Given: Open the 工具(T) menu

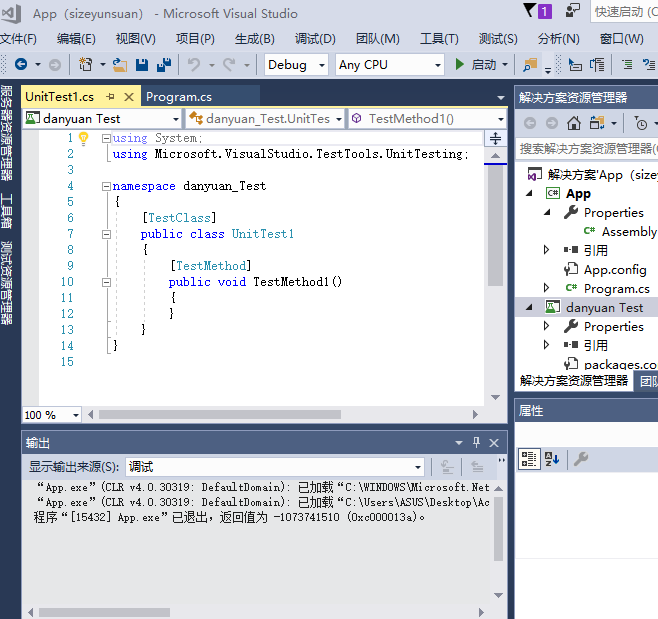Looking at the screenshot, I should coord(439,39).
